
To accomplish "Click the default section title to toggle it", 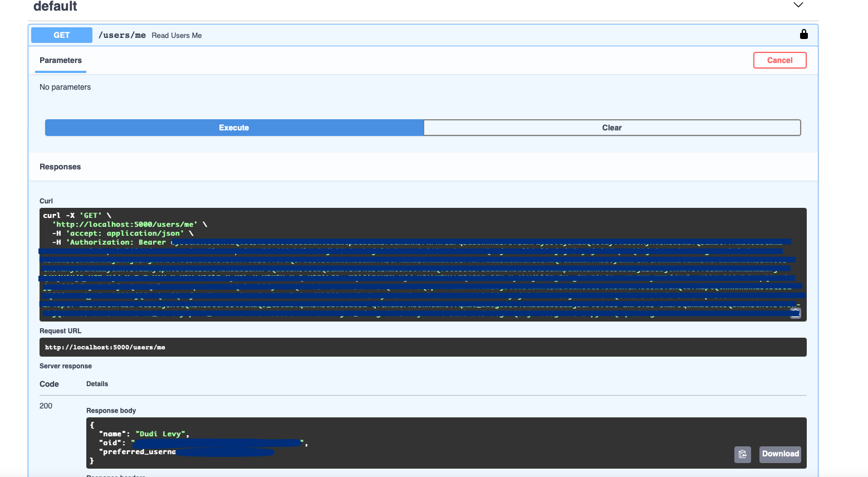I will coord(55,7).
